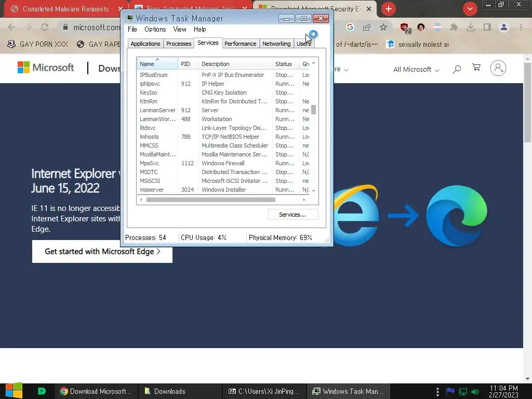Click the services list scroll-right arrow
Screen dimensions: 532x399
pos(304,200)
